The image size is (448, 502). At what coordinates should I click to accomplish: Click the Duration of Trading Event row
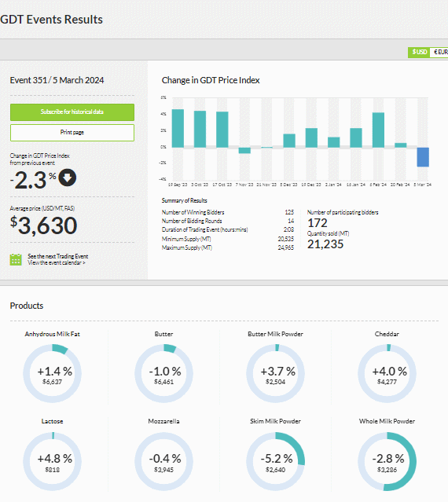click(x=228, y=229)
